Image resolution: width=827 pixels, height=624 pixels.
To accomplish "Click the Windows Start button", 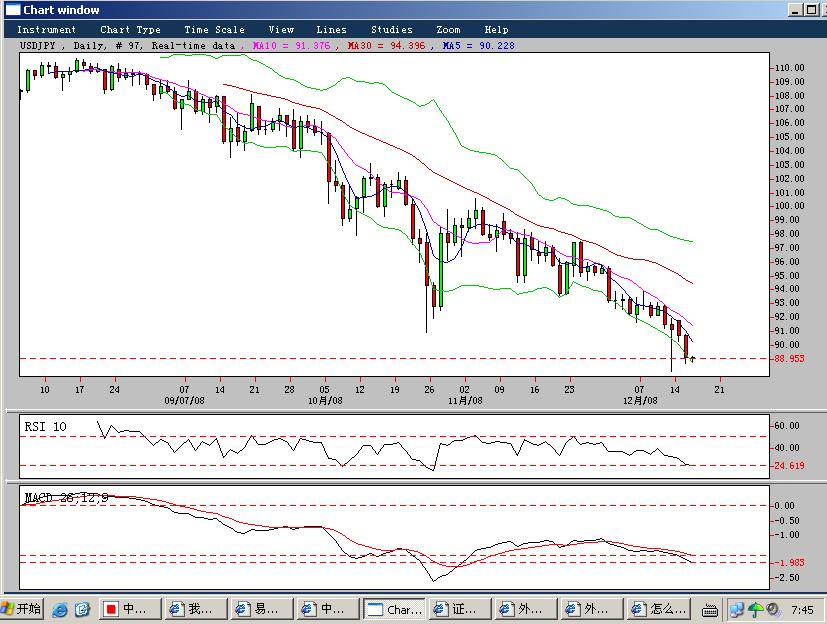I will point(22,609).
